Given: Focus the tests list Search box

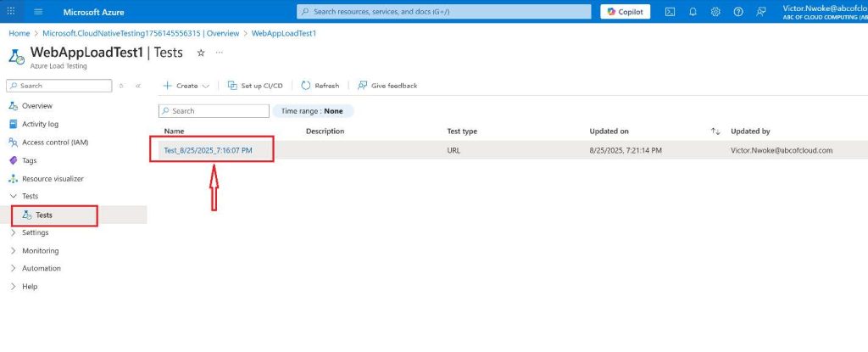Looking at the screenshot, I should tap(214, 111).
